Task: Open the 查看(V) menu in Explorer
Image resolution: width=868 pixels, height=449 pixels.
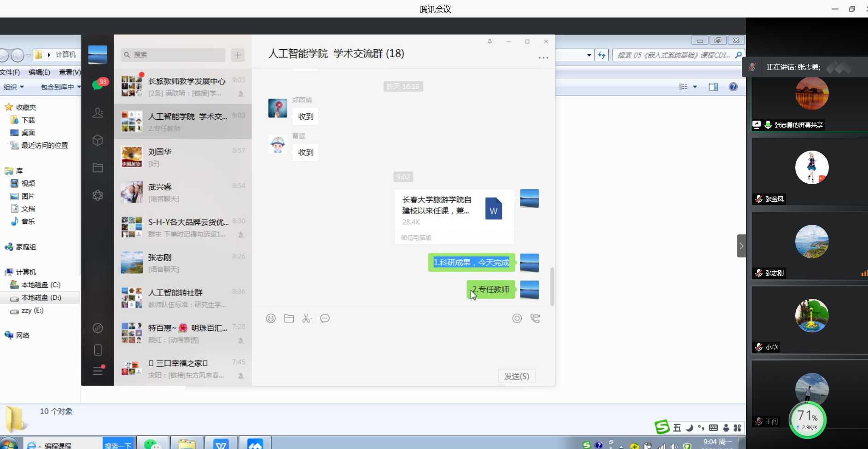Action: (70, 72)
